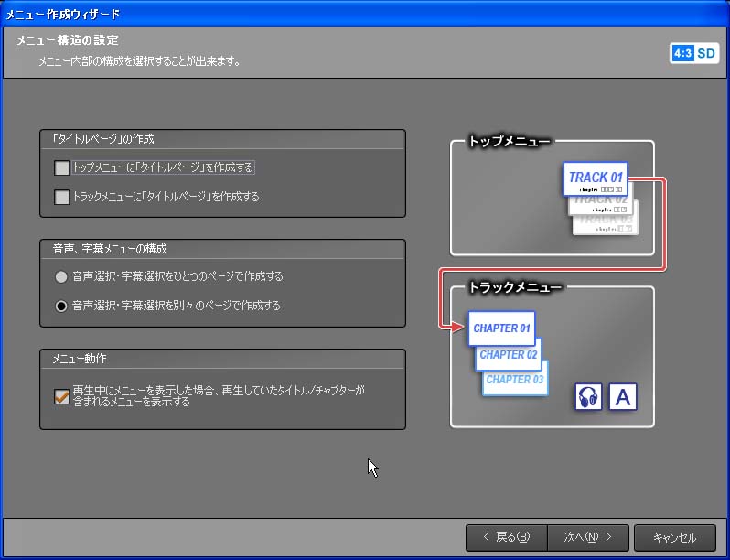Image resolution: width=730 pixels, height=560 pixels.
Task: Proceed with the 次へ(N) button
Action: point(587,538)
